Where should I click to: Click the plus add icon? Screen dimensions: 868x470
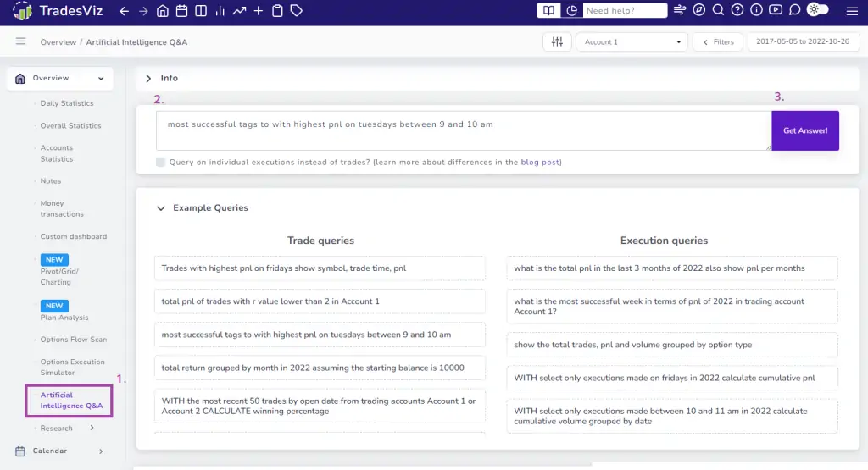259,11
